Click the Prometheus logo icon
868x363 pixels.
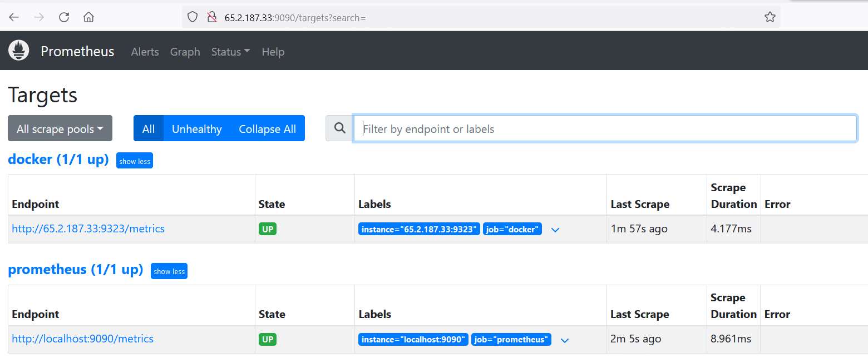18,50
